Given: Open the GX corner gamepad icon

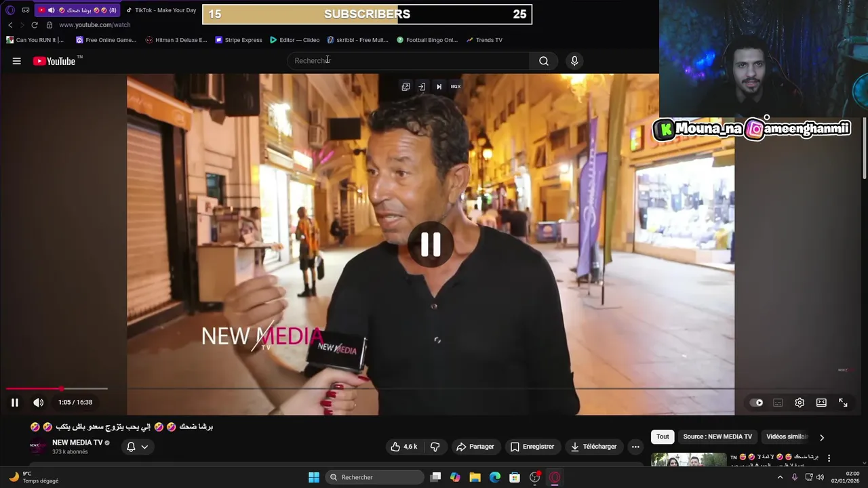Looking at the screenshot, I should (x=26, y=10).
